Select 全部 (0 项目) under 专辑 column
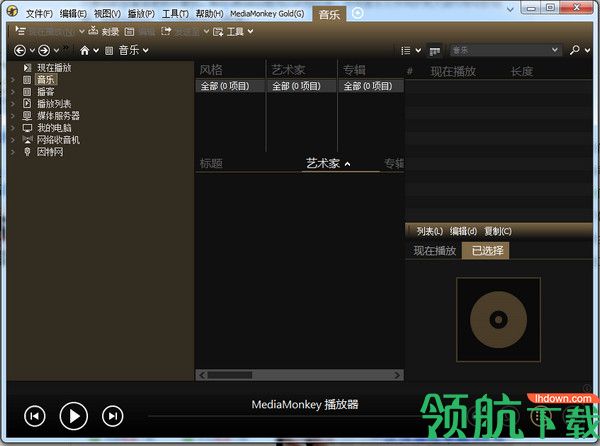 (371, 86)
